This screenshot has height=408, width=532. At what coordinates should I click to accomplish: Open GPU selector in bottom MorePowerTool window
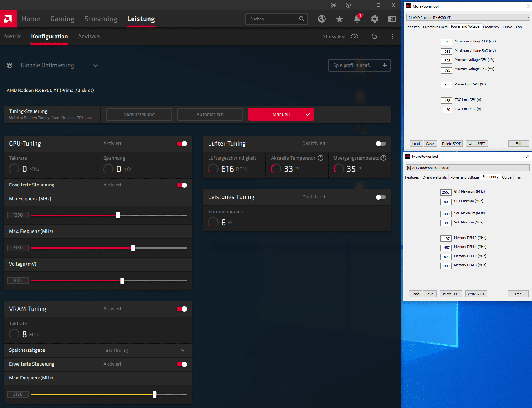467,168
